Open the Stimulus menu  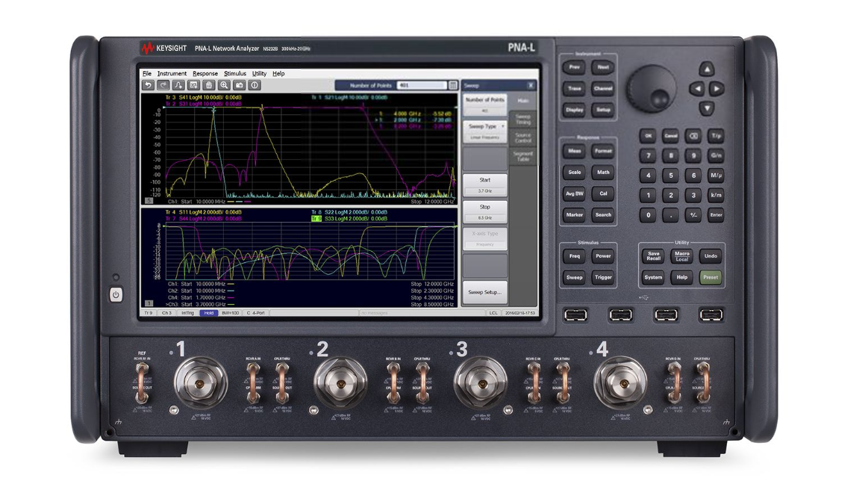coord(234,73)
